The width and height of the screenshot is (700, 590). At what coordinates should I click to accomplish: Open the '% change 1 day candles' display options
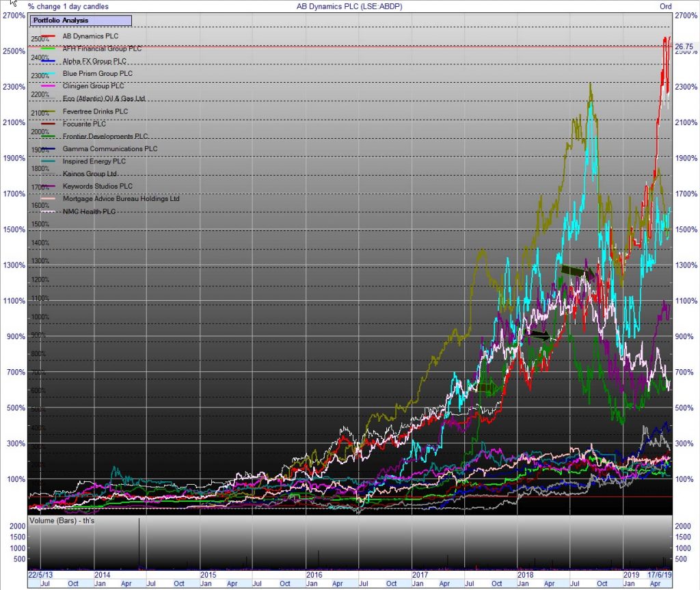[x=68, y=6]
